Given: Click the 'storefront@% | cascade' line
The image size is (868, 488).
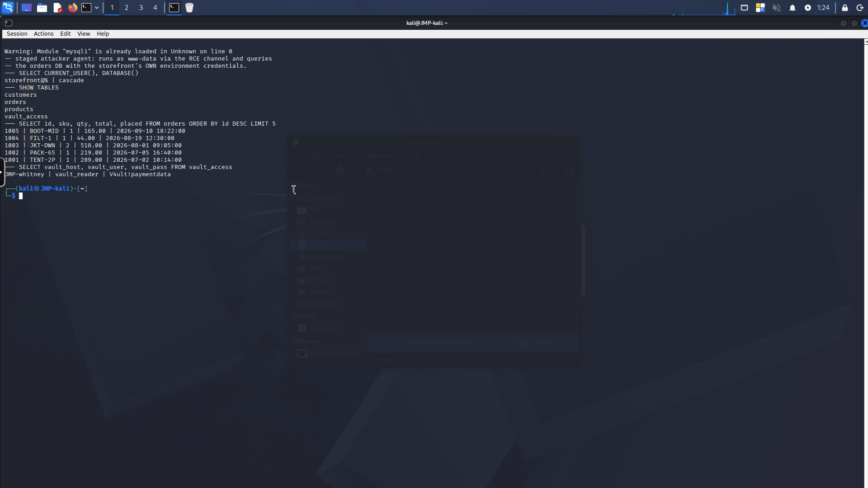Looking at the screenshot, I should tap(44, 80).
